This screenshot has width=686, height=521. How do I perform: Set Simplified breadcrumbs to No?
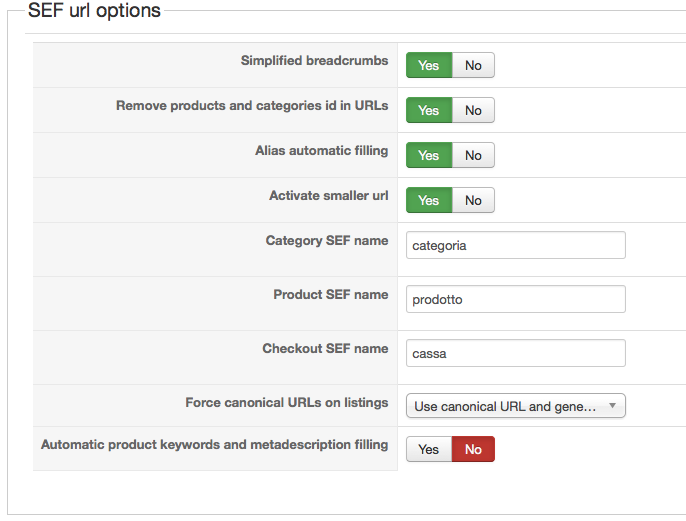pyautogui.click(x=473, y=65)
